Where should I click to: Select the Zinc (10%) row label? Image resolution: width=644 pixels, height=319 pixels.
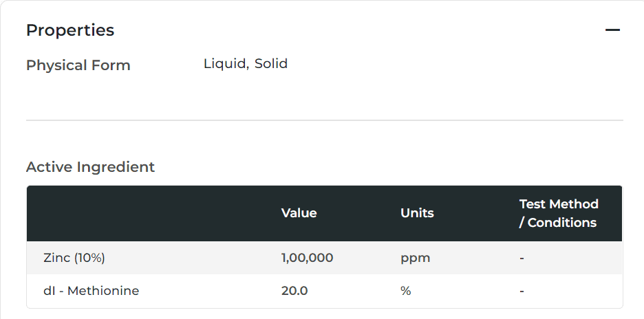(74, 258)
